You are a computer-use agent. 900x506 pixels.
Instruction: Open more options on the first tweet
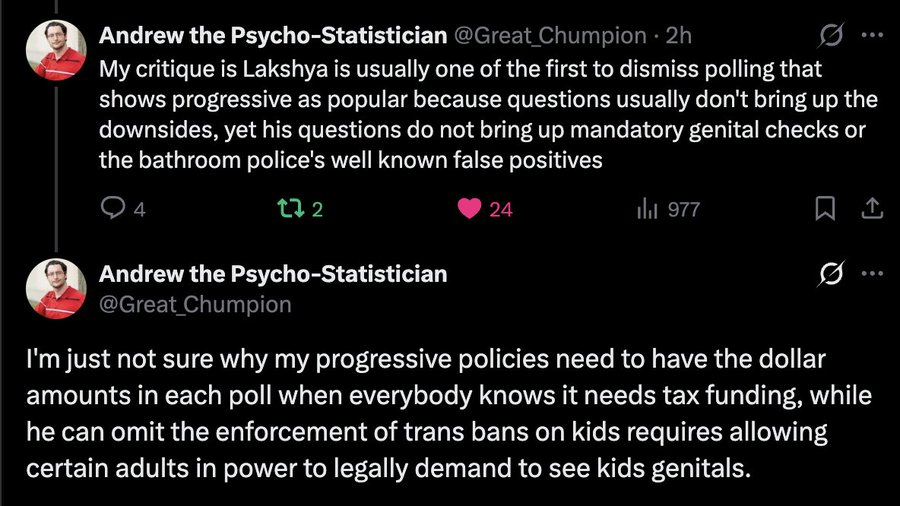872,36
